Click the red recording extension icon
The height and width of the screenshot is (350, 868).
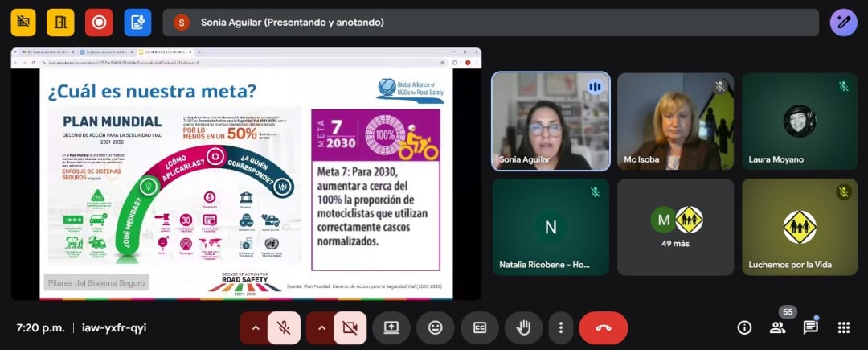coord(99,23)
